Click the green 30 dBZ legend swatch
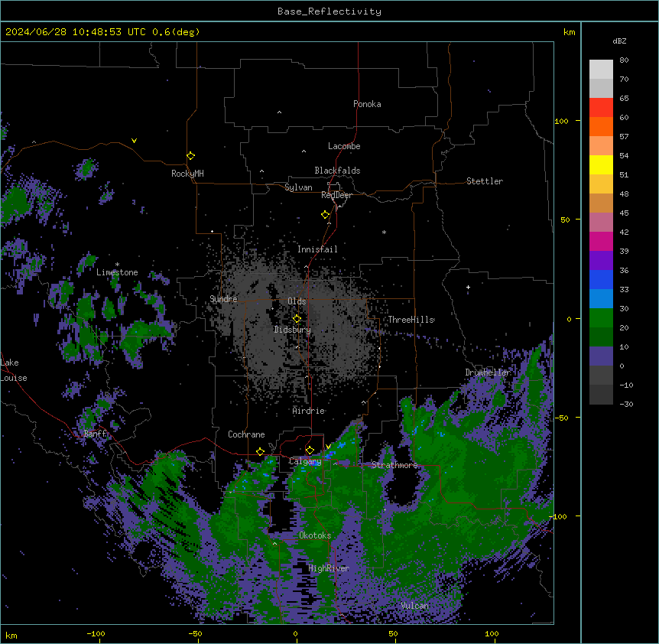This screenshot has width=659, height=644. [601, 318]
